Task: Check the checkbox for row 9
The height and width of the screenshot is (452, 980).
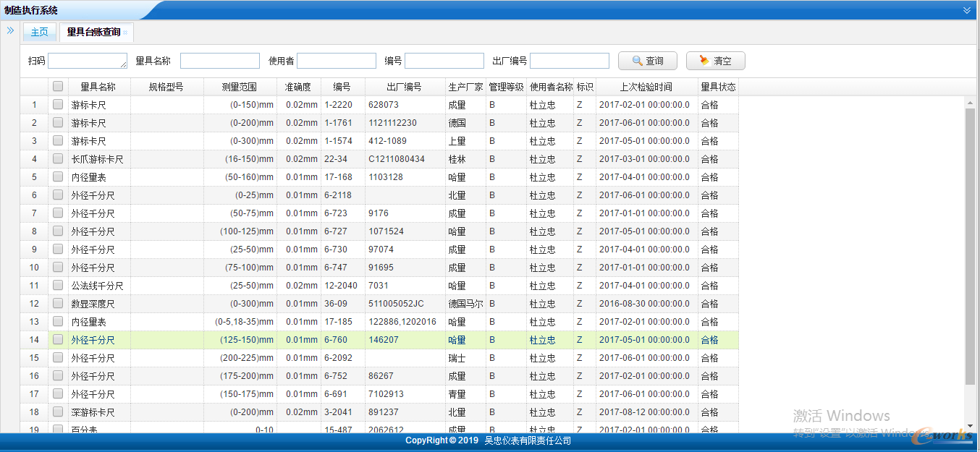Action: [x=58, y=249]
